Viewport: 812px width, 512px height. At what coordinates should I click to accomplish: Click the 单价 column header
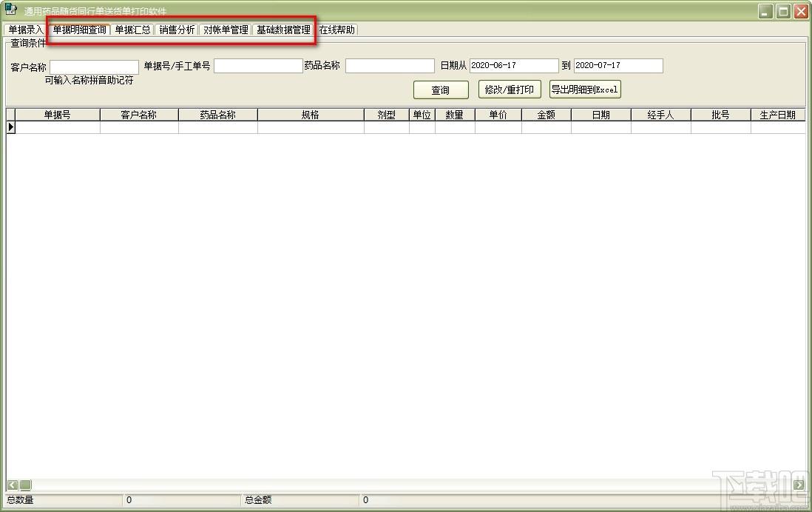[x=498, y=115]
